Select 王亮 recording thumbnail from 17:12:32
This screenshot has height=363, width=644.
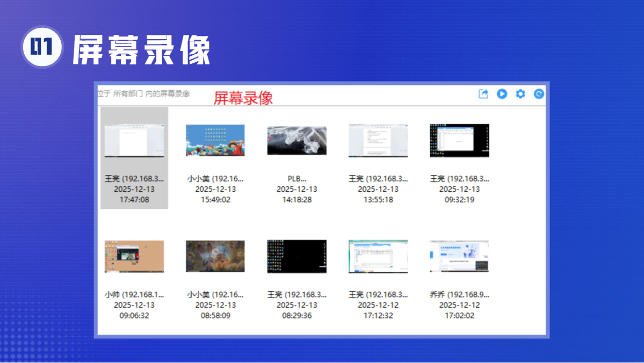[378, 257]
